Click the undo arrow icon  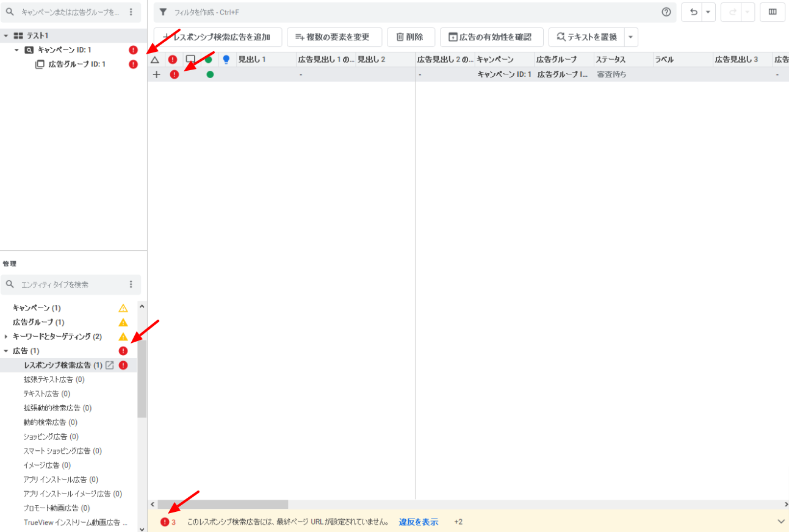click(693, 12)
